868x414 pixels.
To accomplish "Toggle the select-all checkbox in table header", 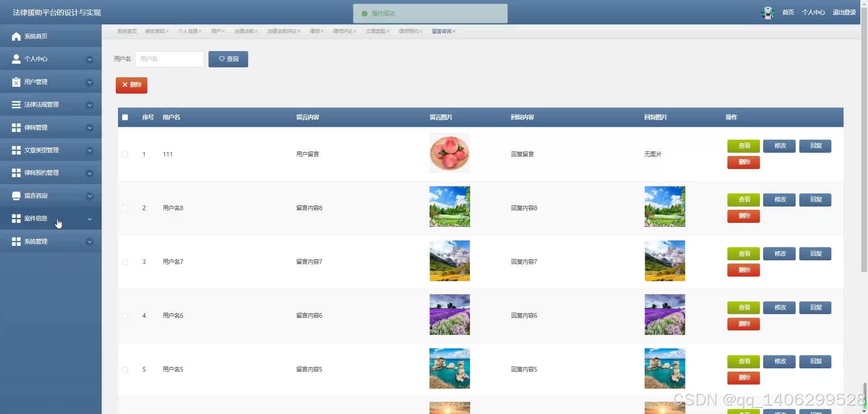I will click(x=125, y=118).
